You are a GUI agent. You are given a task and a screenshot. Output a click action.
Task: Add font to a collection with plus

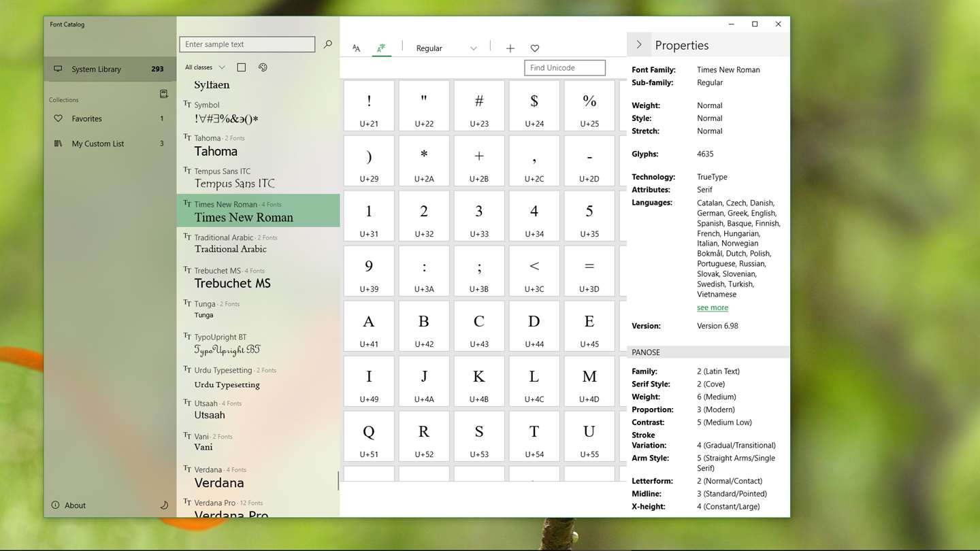click(510, 48)
